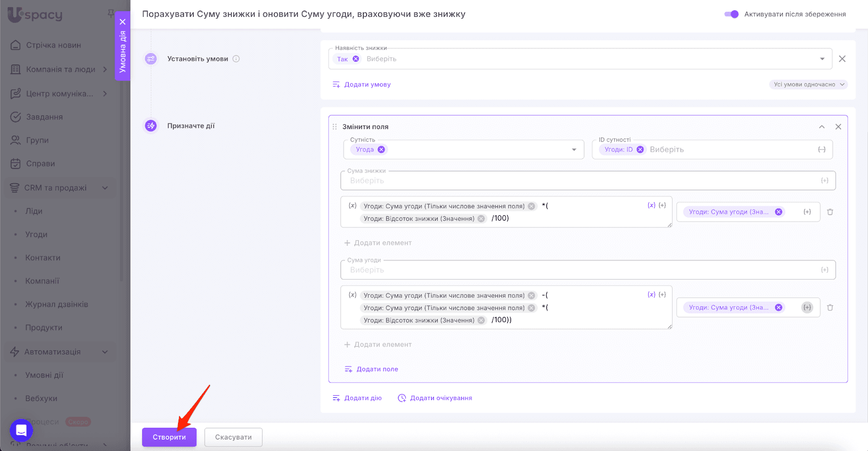Screen dimensions: 868x451
Task: Remove the 'Наявність знижки' condition row
Action: coord(842,59)
